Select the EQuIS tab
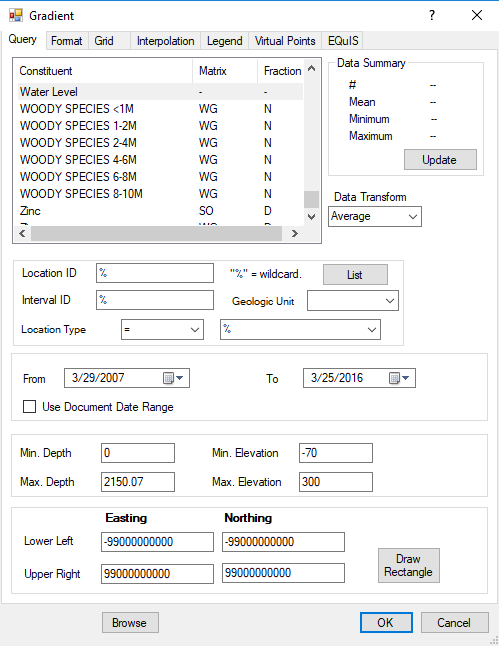Screen dimensions: 499x646 343,41
